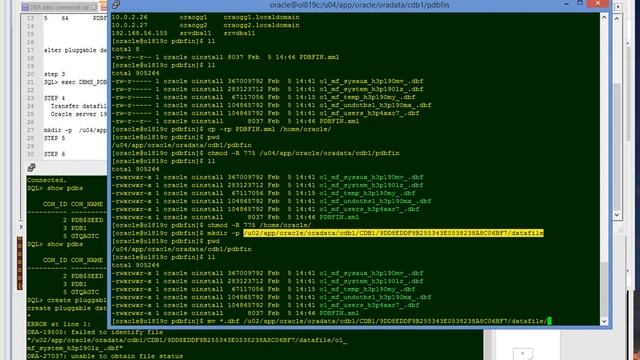
Task: Click the PuTTY icon of the lower-left terminal window
Action: tap(31, 168)
